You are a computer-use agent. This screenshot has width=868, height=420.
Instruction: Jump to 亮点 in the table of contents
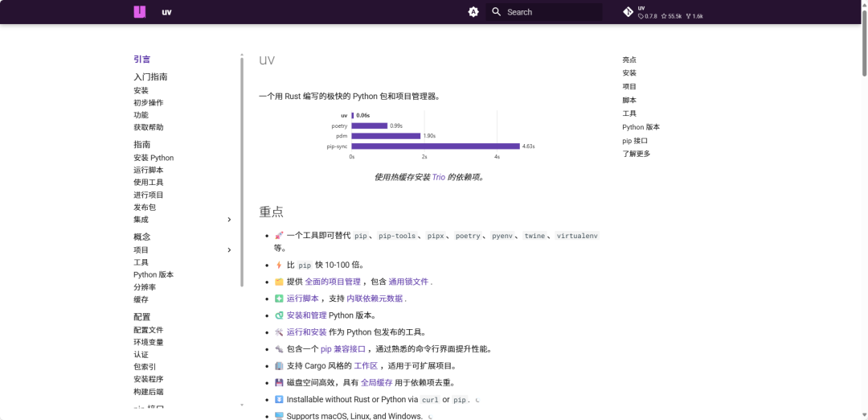[629, 60]
